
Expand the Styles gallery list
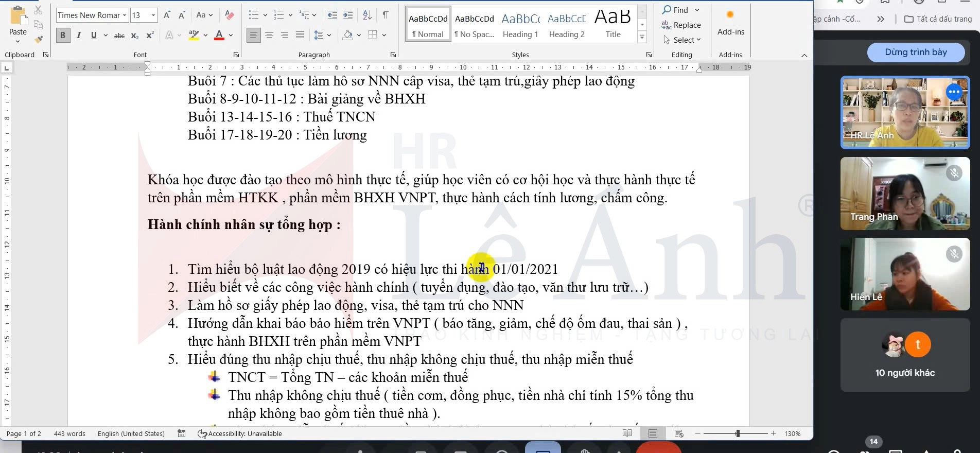tap(642, 37)
